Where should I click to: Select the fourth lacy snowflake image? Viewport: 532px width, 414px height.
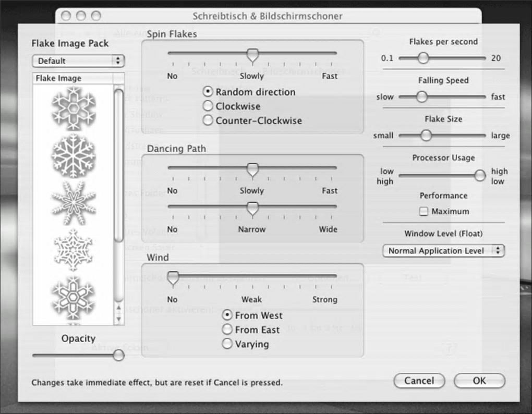pos(74,250)
